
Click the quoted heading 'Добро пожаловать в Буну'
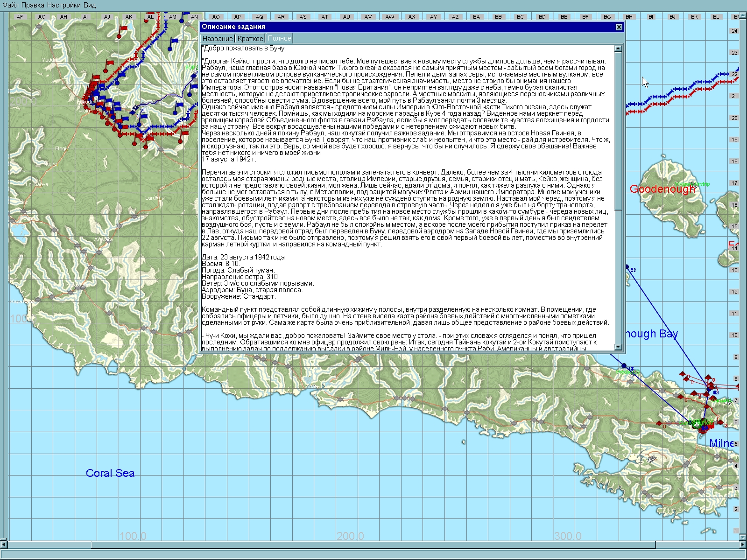(244, 48)
